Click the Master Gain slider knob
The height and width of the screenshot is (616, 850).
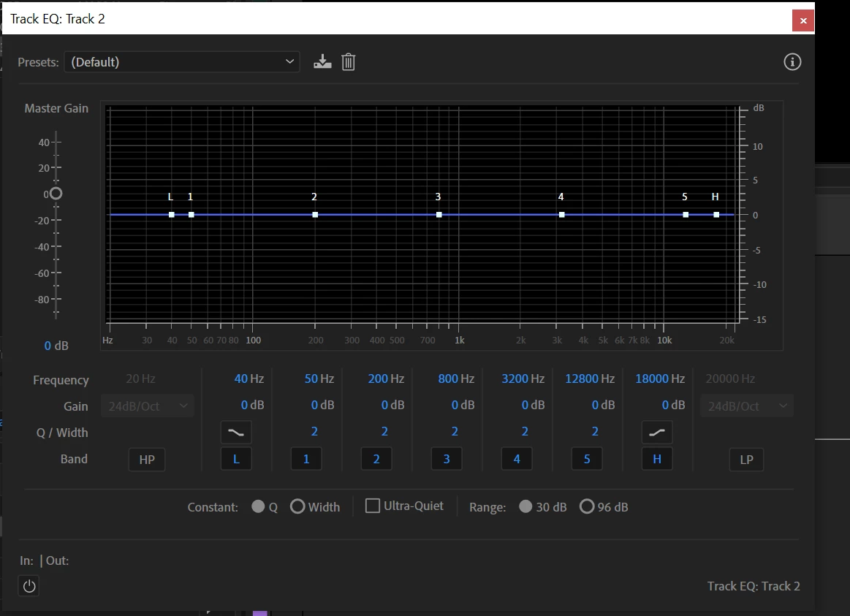click(x=56, y=194)
